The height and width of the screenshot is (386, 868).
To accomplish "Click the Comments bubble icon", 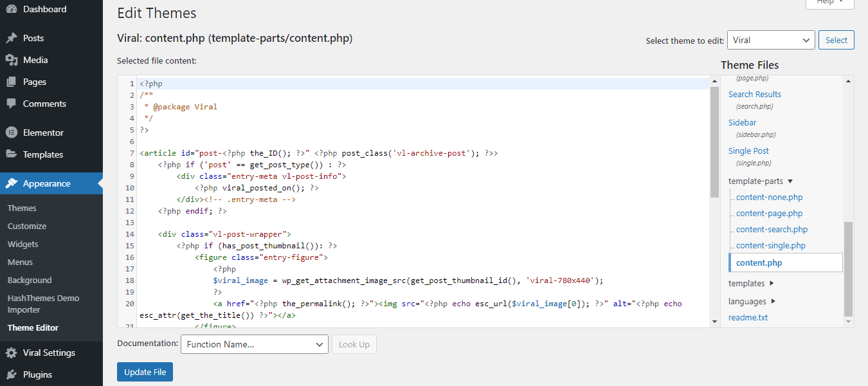I will pyautogui.click(x=12, y=104).
